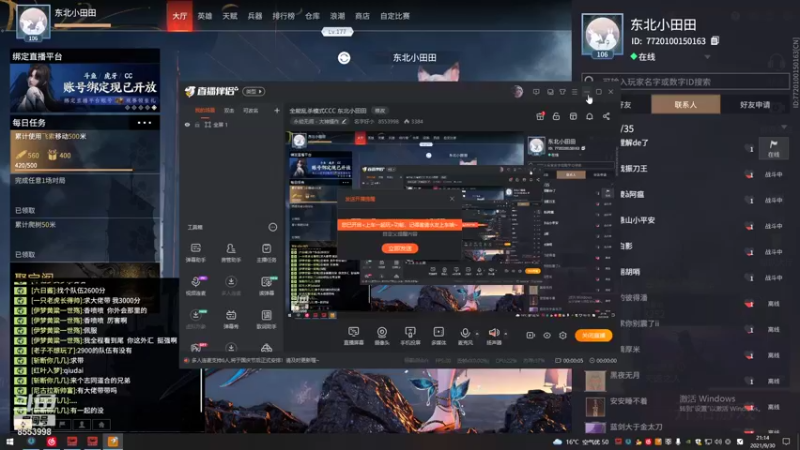Select the 好友申请 tab
This screenshot has width=800, height=450.
755,105
